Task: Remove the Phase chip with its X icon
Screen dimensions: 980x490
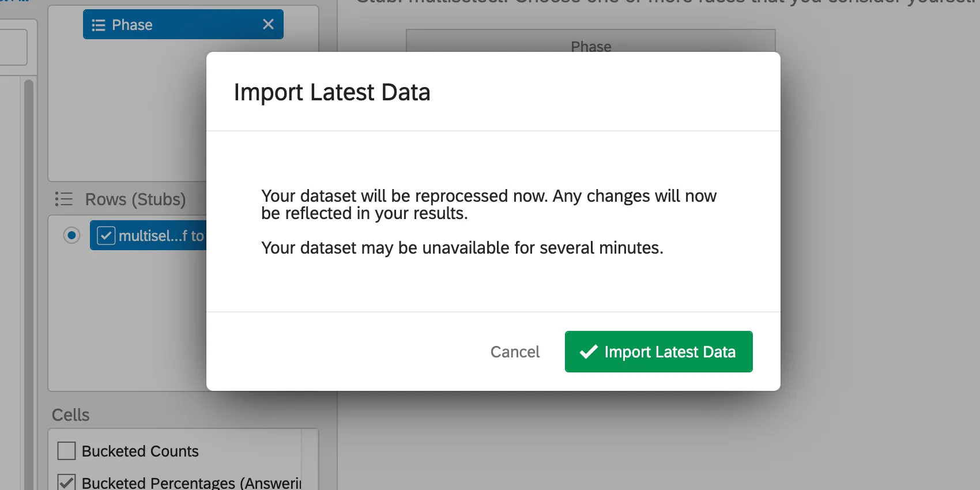Action: 268,24
